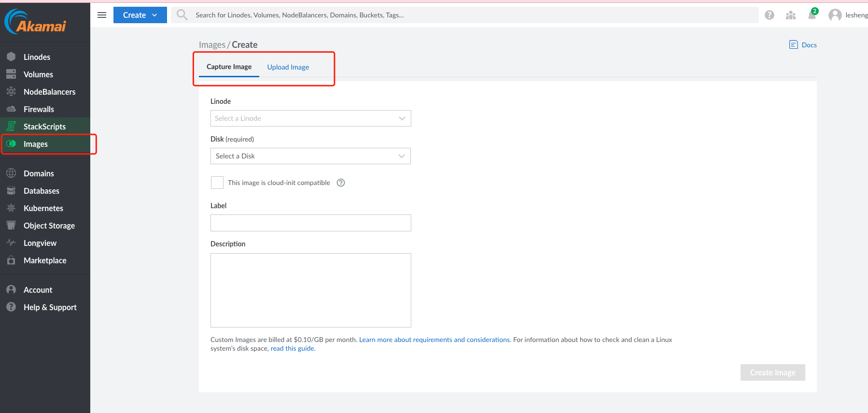Click the Docs page icon
The height and width of the screenshot is (413, 868).
(x=794, y=45)
